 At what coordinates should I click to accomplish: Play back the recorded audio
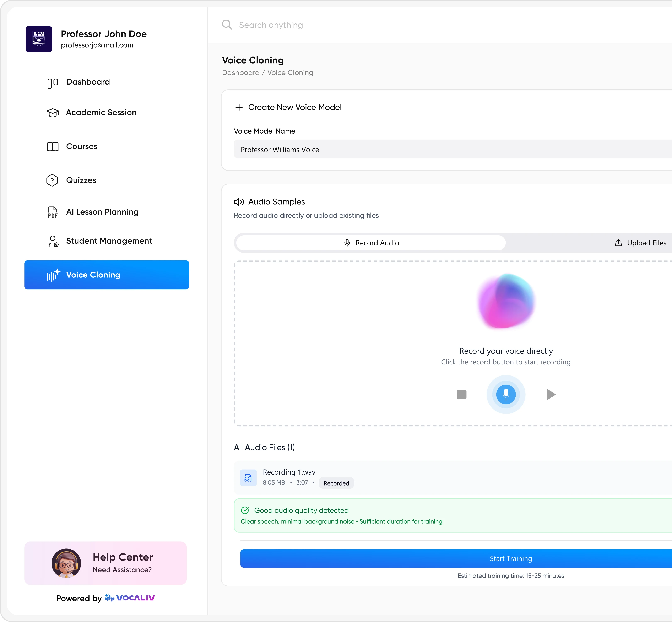click(x=551, y=394)
